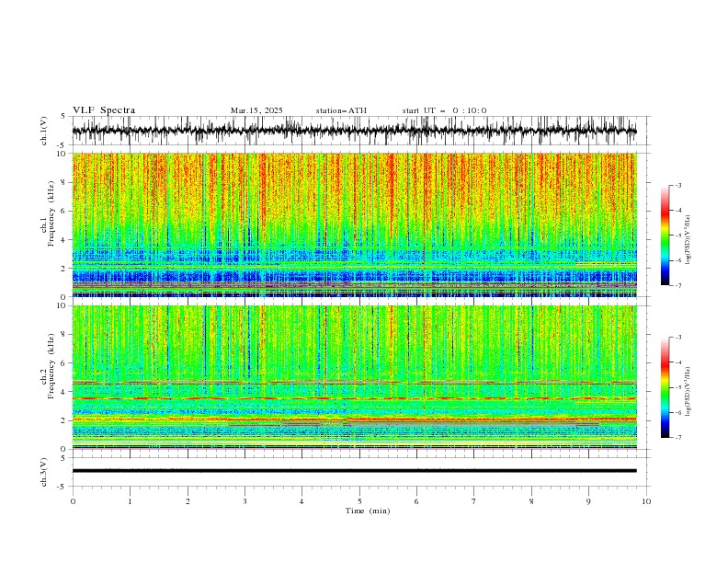Click the ch.1 spectrogram color scale bar
728x563 pixels.
coord(665,236)
